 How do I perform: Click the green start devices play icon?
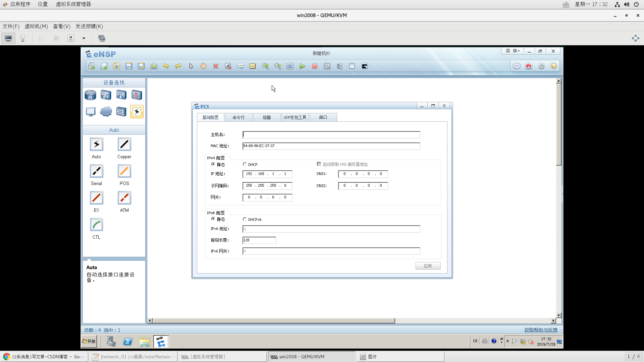(x=302, y=66)
